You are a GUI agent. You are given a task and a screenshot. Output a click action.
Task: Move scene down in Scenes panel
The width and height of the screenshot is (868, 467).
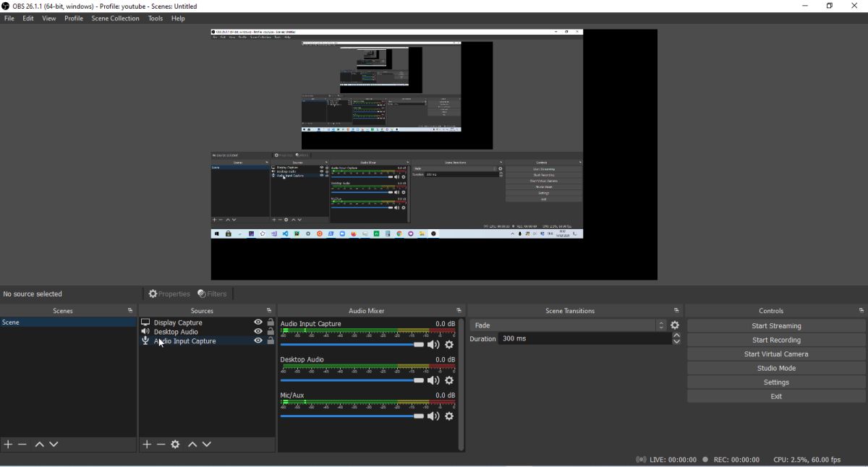pyautogui.click(x=54, y=445)
